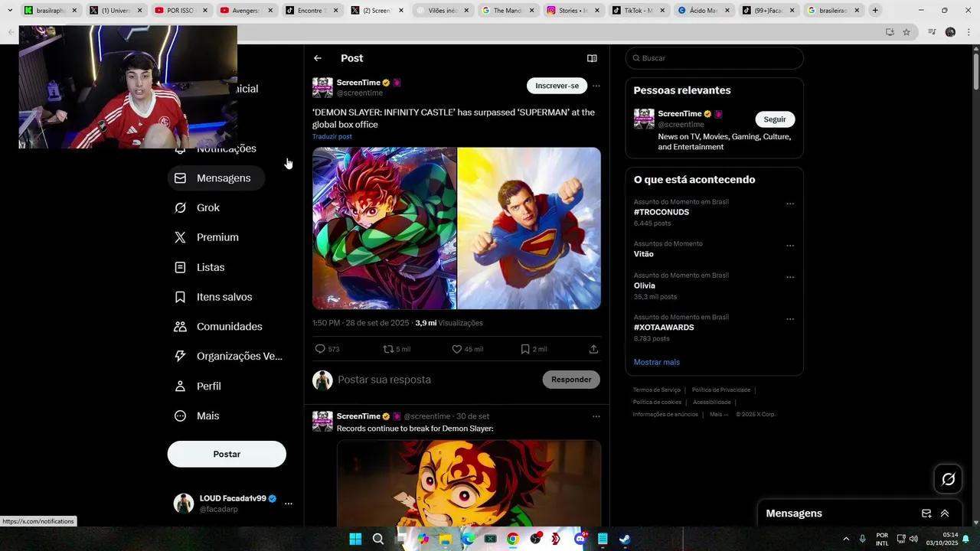Show hidden system tray icons chevron
This screenshot has height=551, width=980.
[846, 539]
